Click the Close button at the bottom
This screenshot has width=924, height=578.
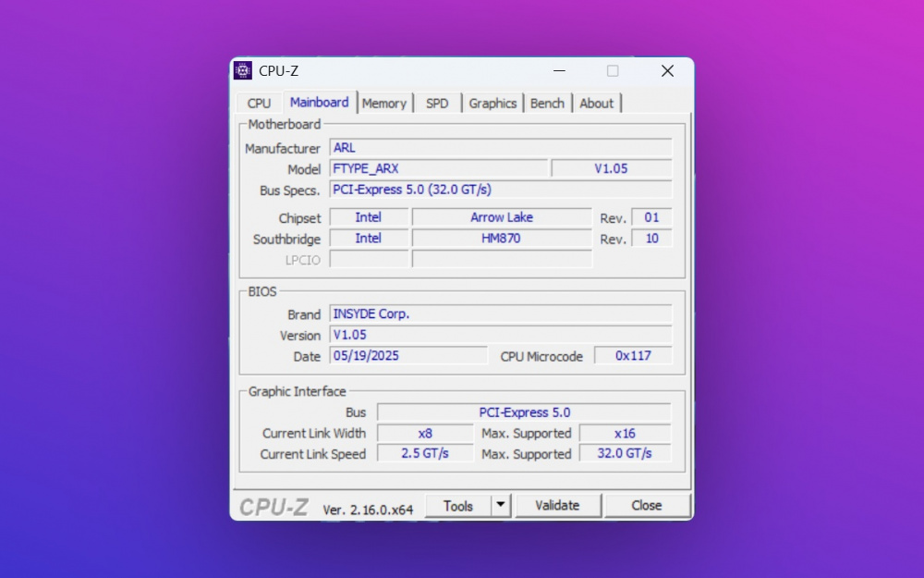coord(646,506)
